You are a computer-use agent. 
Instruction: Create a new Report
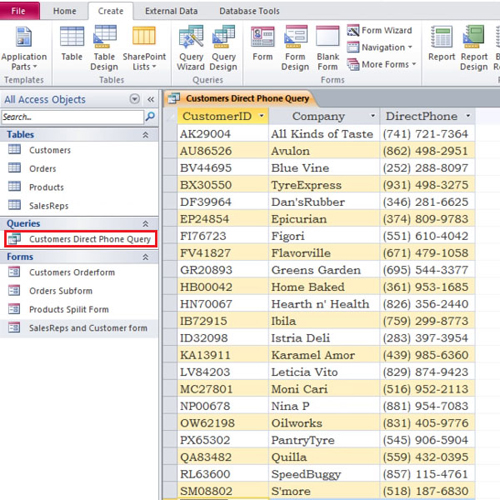pos(441,44)
